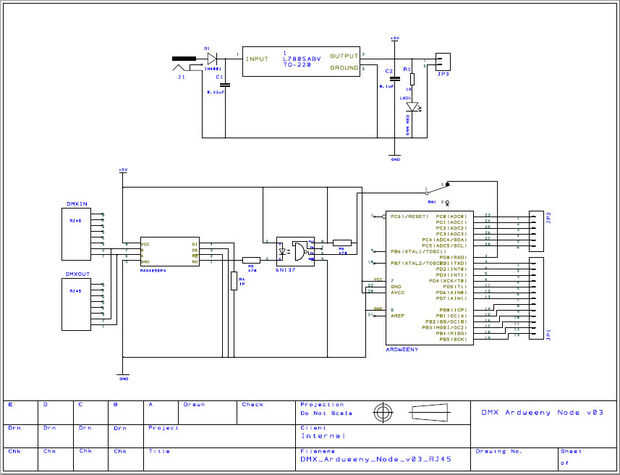The image size is (620, 475).
Task: Click the DMXOUT connector label
Action: point(78,274)
